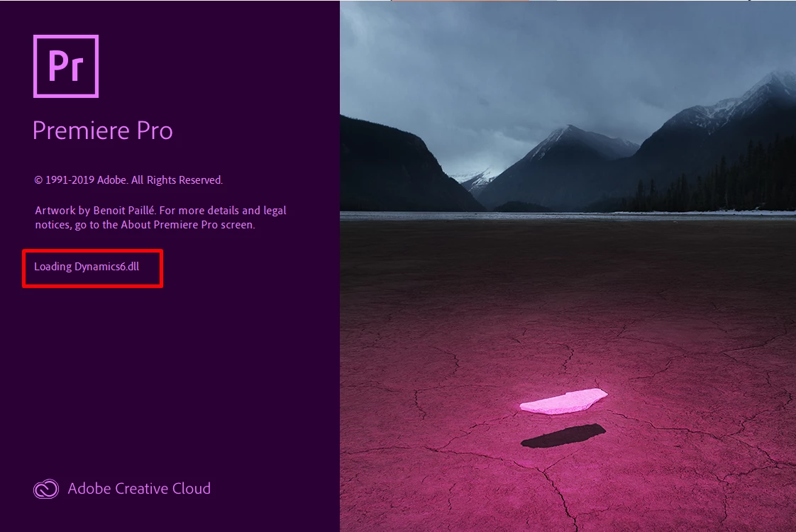Click the copyright symbol before 1991-2019
The width and height of the screenshot is (796, 532).
pyautogui.click(x=38, y=180)
